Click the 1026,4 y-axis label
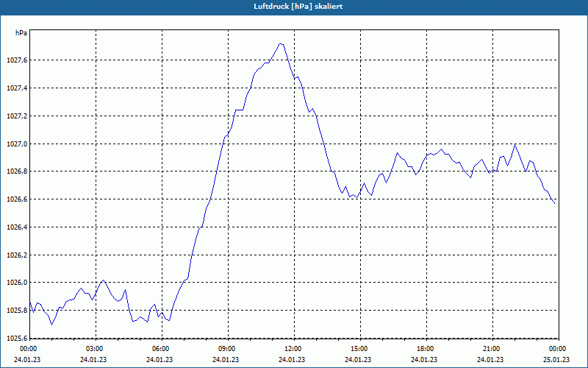 pyautogui.click(x=17, y=227)
